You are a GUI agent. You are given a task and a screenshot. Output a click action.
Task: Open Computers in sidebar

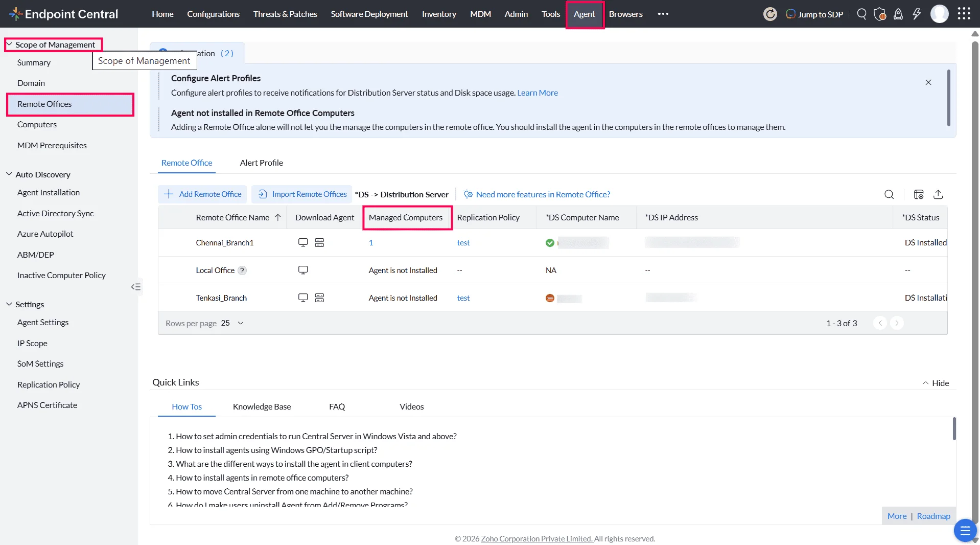click(37, 124)
